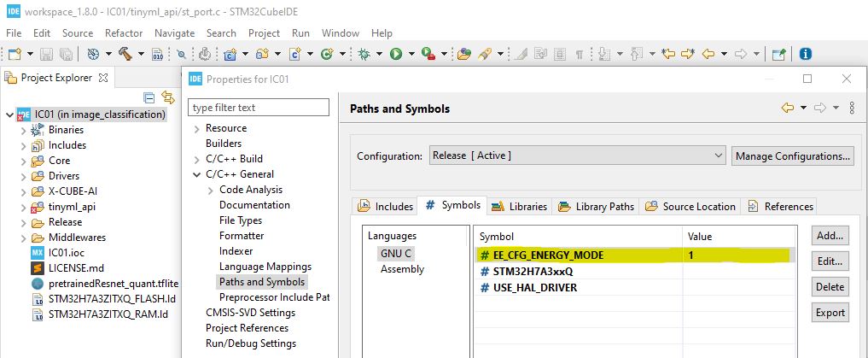The height and width of the screenshot is (358, 868).
Task: Click the New source folder icon
Action: coord(262,54)
